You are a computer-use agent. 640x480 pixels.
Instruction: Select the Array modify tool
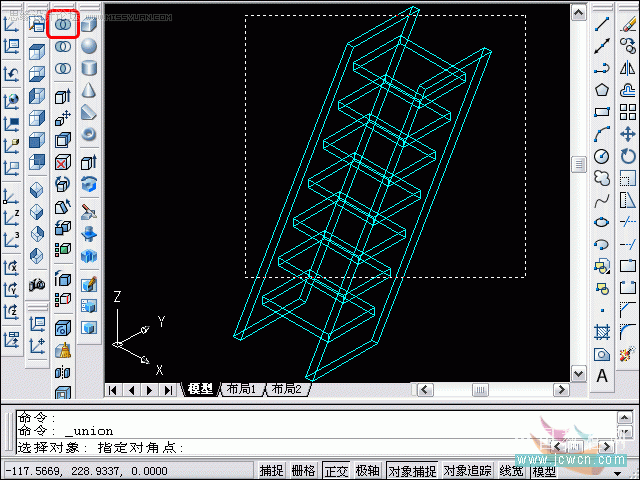[628, 112]
